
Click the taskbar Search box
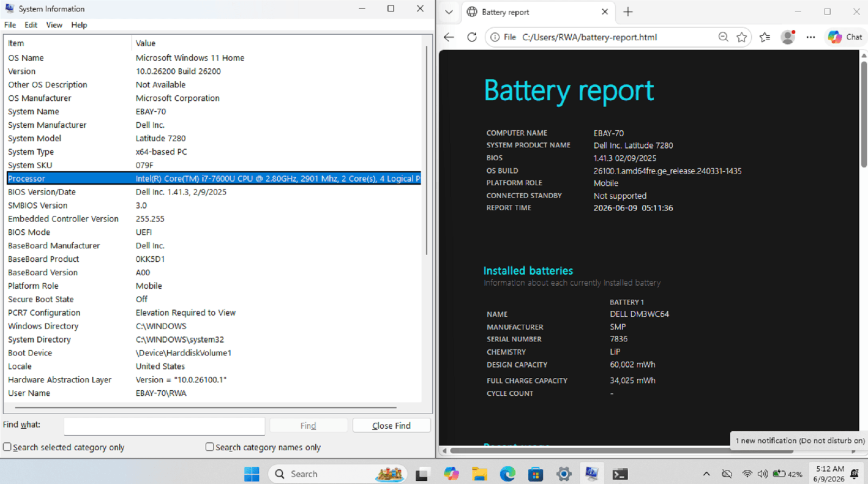(338, 474)
